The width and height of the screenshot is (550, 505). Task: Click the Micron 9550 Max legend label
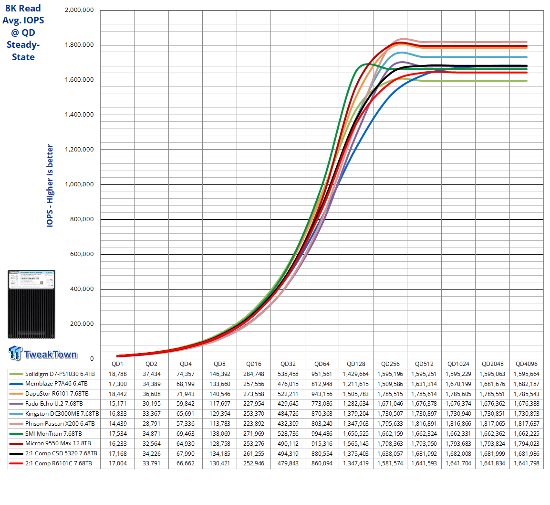click(x=58, y=444)
